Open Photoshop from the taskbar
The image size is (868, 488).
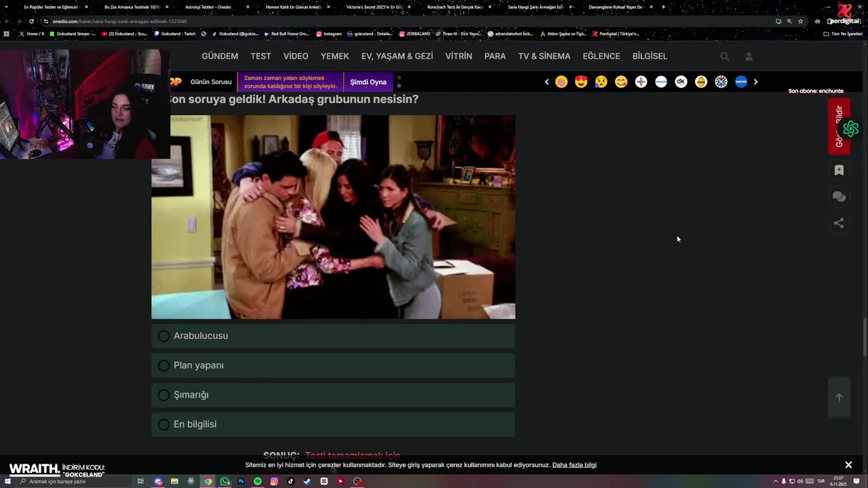241,481
